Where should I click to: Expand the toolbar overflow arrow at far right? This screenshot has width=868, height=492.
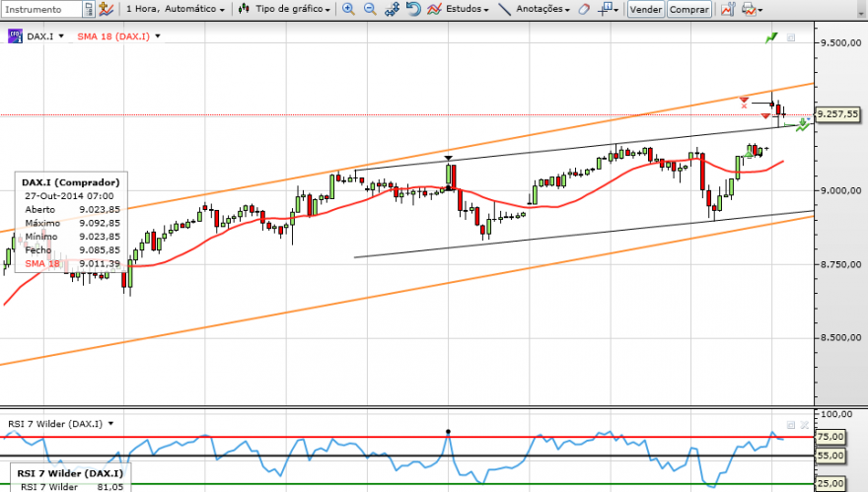click(861, 12)
